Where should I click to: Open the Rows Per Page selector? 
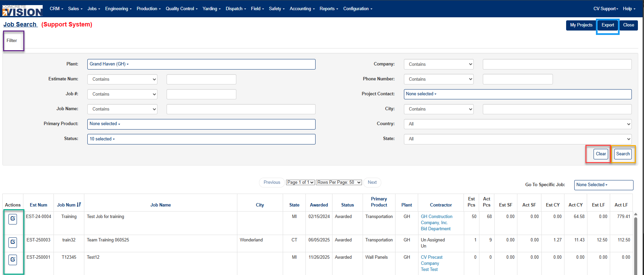tap(339, 182)
